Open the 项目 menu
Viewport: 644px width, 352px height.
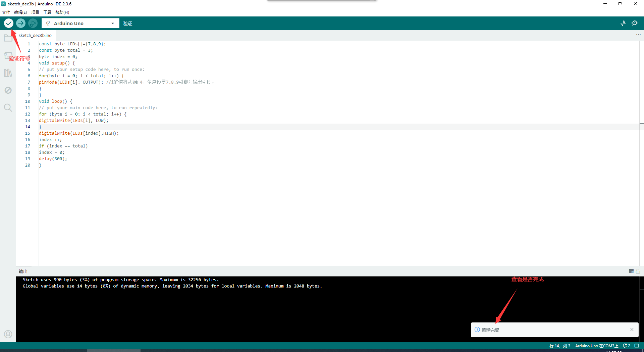35,12
